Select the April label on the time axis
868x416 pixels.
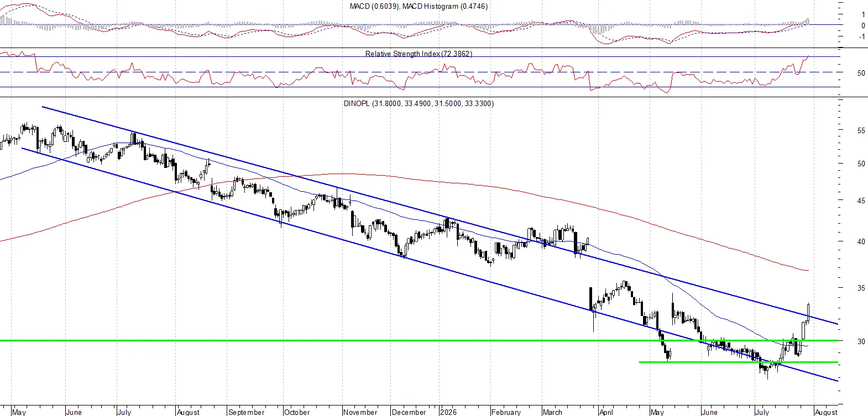606,412
